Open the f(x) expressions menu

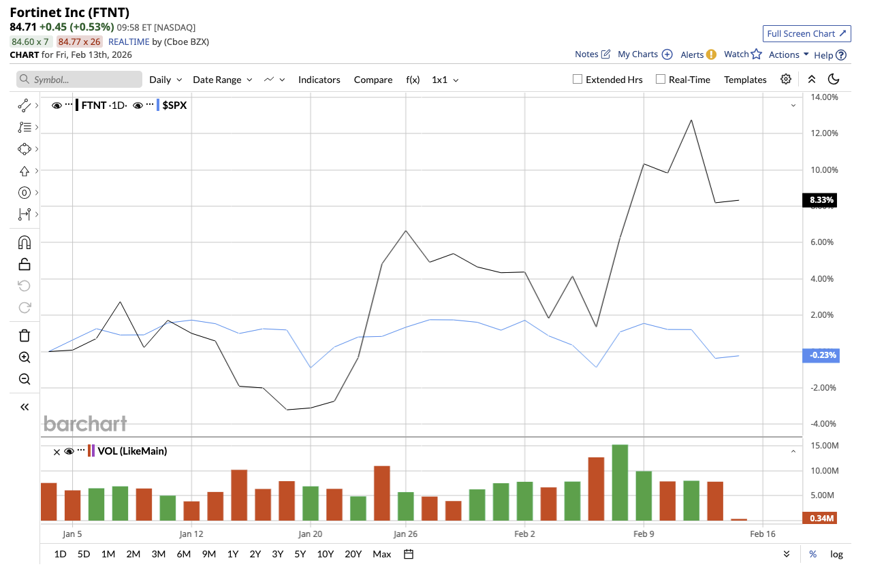(413, 80)
